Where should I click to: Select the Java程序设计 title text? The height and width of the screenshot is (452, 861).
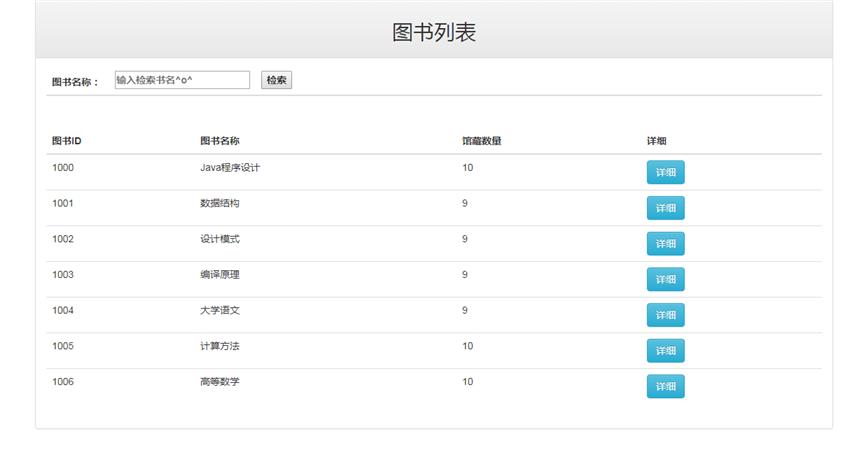pyautogui.click(x=230, y=168)
